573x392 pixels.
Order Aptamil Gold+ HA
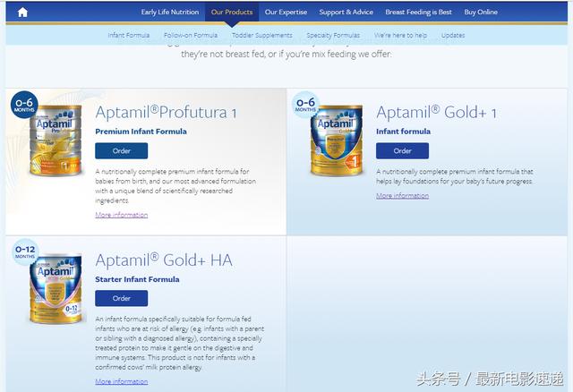(x=122, y=299)
